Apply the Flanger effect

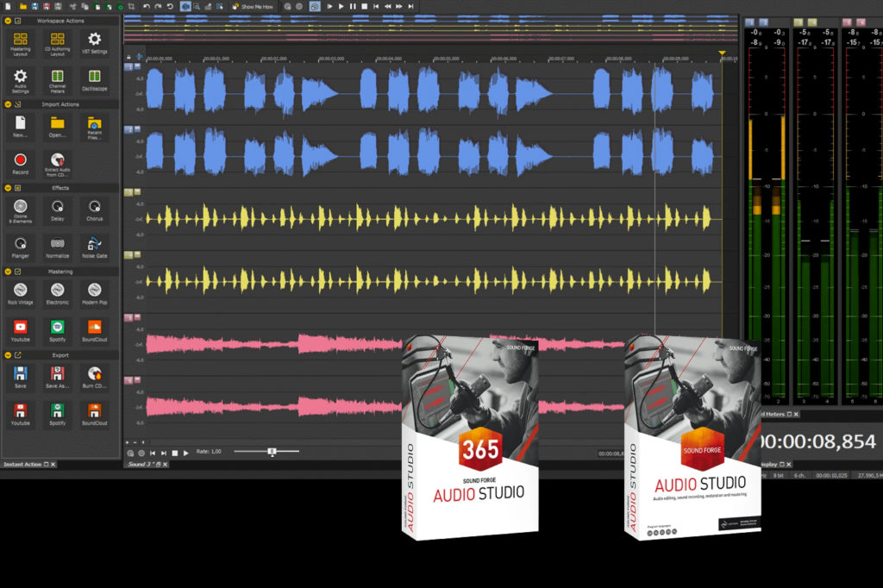click(21, 247)
